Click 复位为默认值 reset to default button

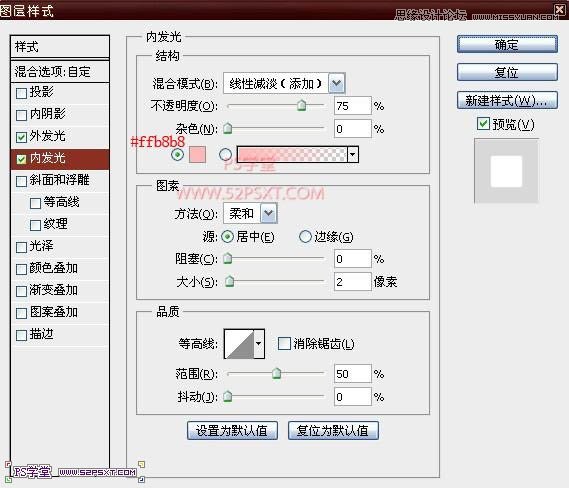(x=333, y=431)
